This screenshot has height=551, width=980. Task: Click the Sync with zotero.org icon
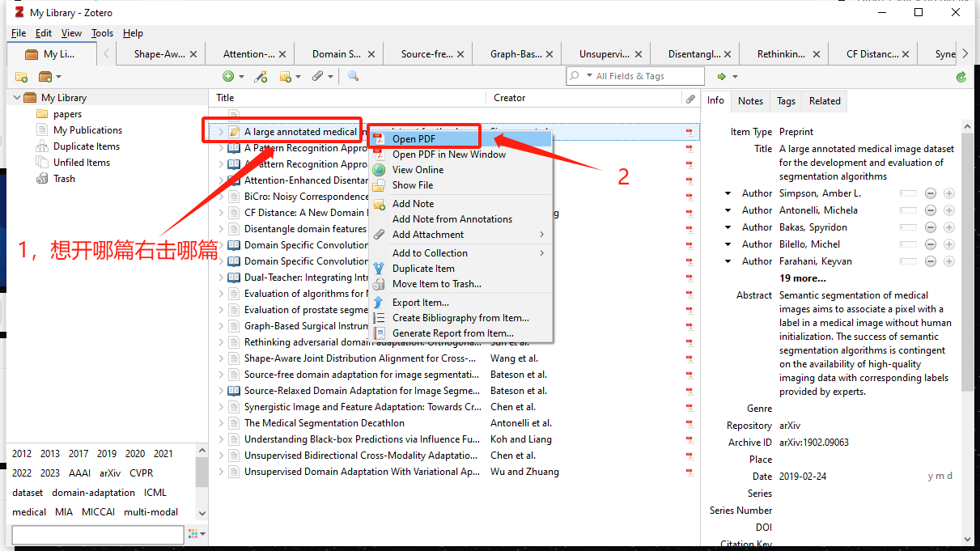[961, 77]
